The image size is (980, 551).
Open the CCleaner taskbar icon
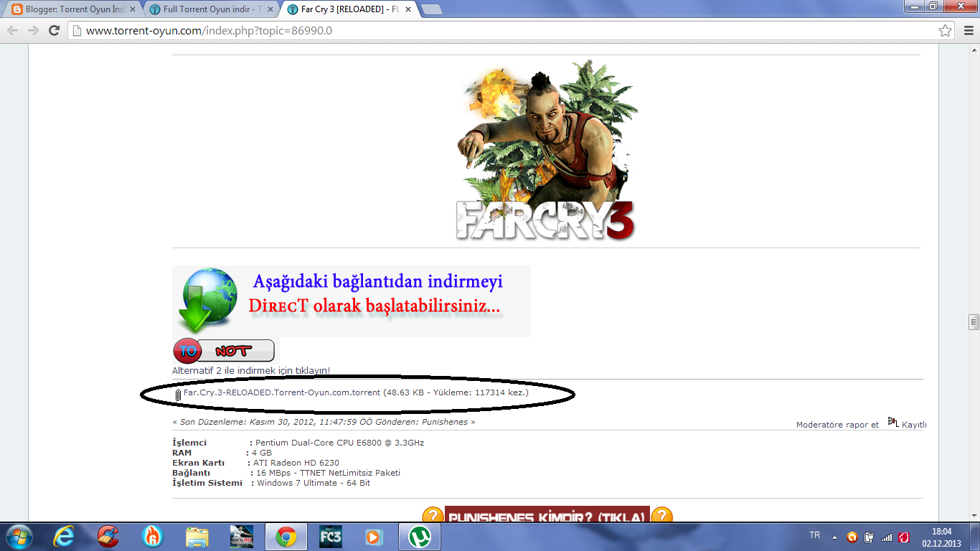(x=108, y=537)
